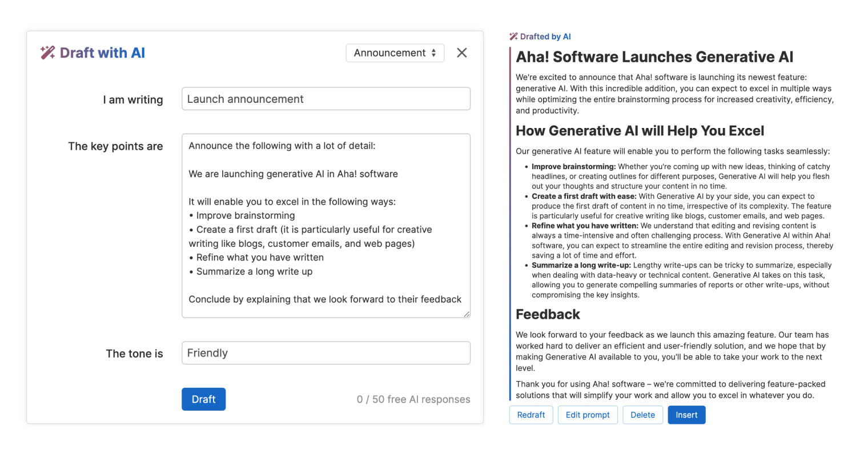This screenshot has width=868, height=457.
Task: Click the 'I am writing' input field
Action: click(325, 98)
